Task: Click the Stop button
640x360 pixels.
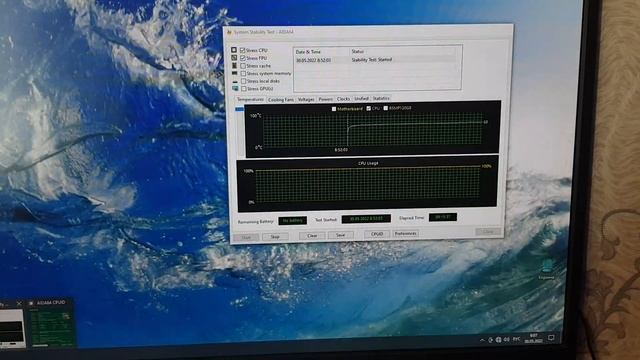Action: [x=275, y=237]
